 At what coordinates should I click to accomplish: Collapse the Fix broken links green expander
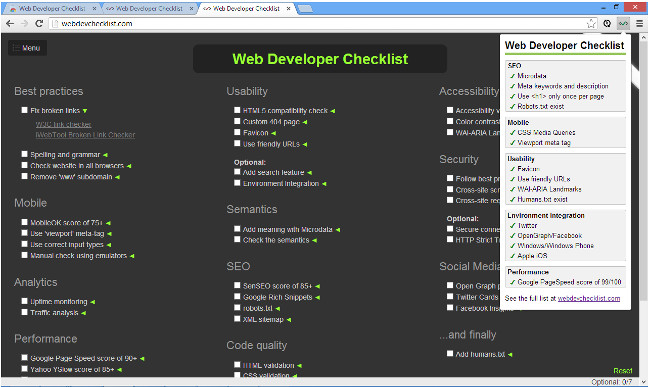tap(85, 111)
